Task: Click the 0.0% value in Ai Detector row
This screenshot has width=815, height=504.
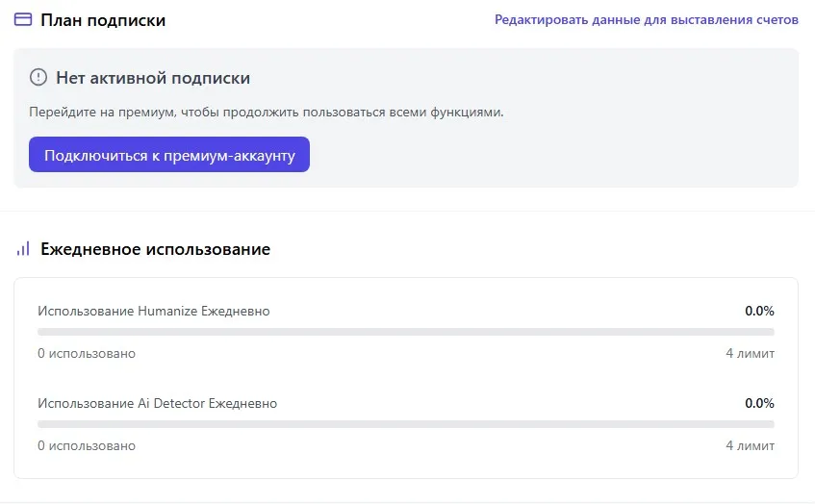Action: coord(759,403)
